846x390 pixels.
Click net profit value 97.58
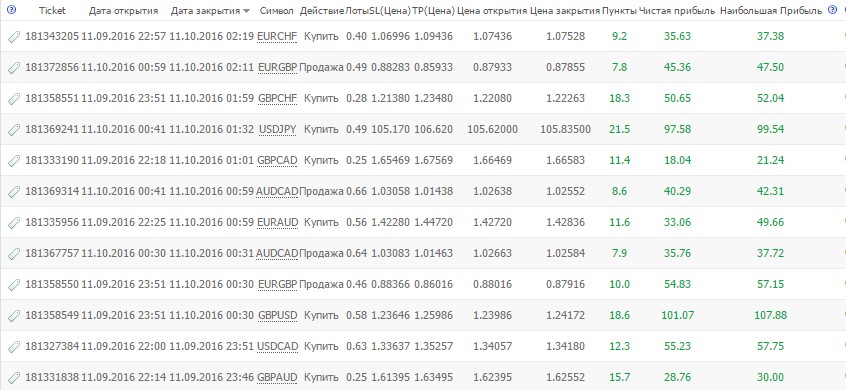tap(678, 129)
